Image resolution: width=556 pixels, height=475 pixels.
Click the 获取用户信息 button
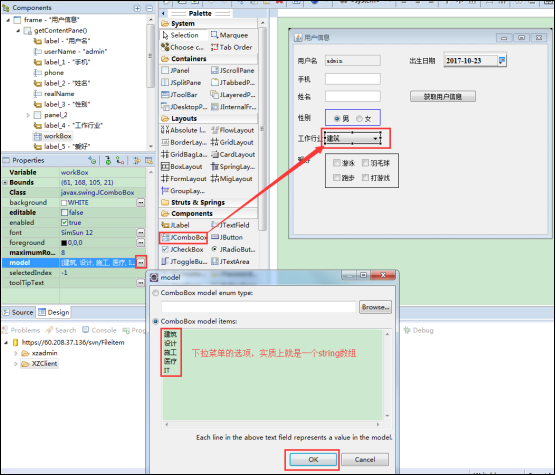(443, 96)
